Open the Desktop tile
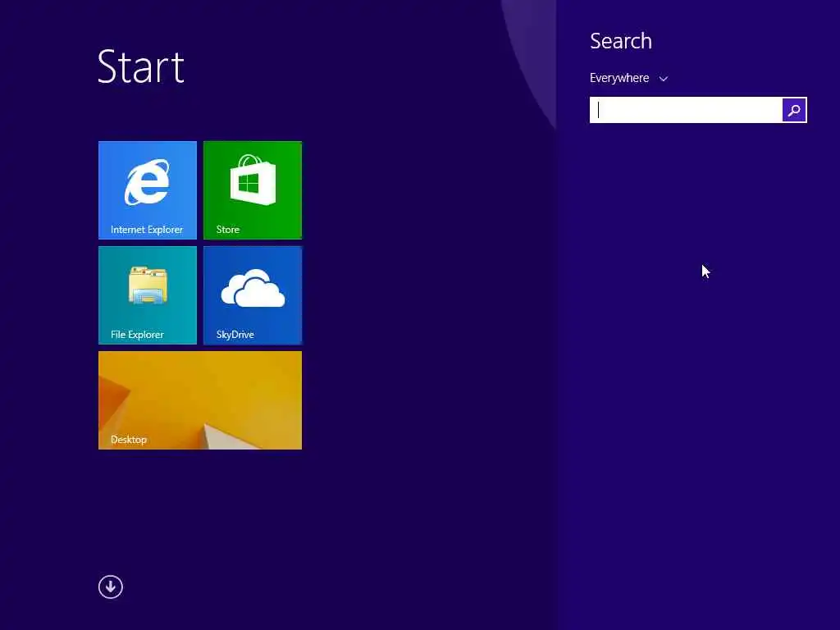Screen dimensions: 840x630 point(200,400)
